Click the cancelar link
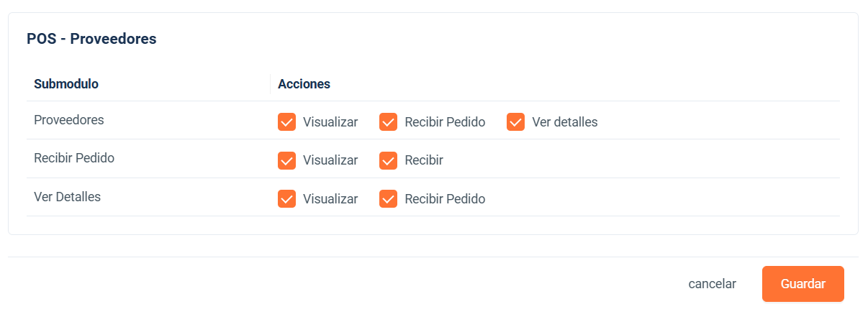The height and width of the screenshot is (322, 868). 713,284
